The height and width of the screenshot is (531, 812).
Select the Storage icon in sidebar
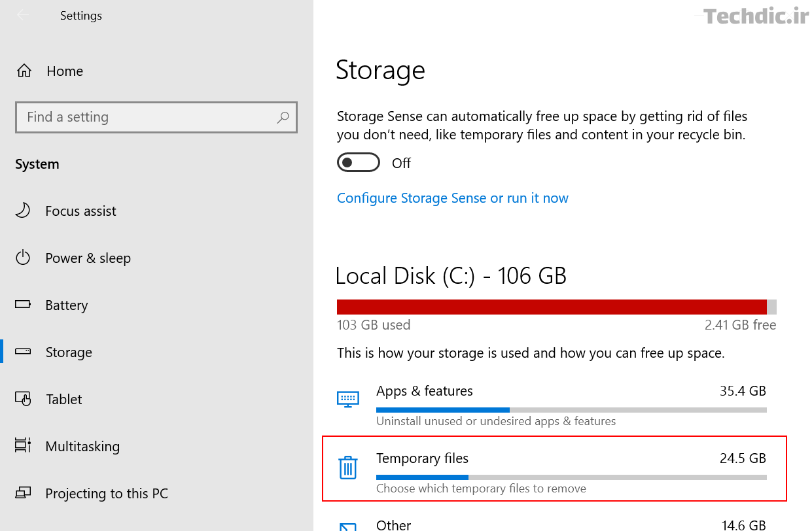(x=23, y=352)
